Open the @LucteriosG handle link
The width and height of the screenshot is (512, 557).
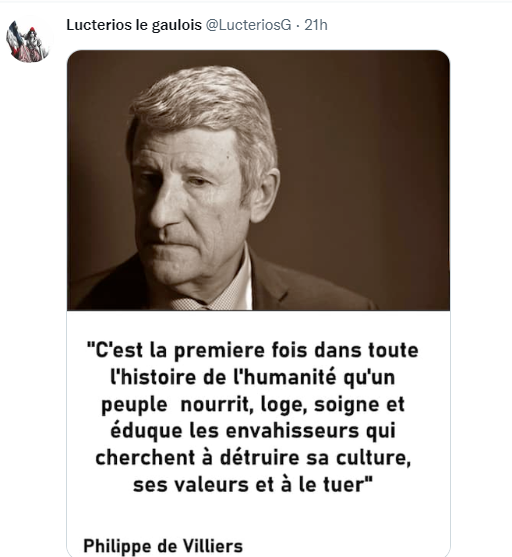248,25
